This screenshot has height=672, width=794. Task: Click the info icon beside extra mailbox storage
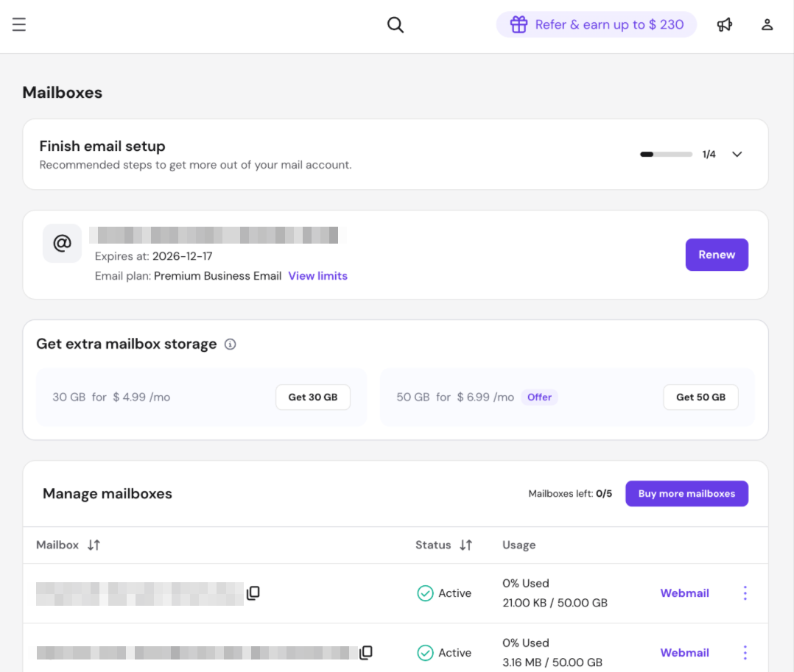pyautogui.click(x=230, y=344)
